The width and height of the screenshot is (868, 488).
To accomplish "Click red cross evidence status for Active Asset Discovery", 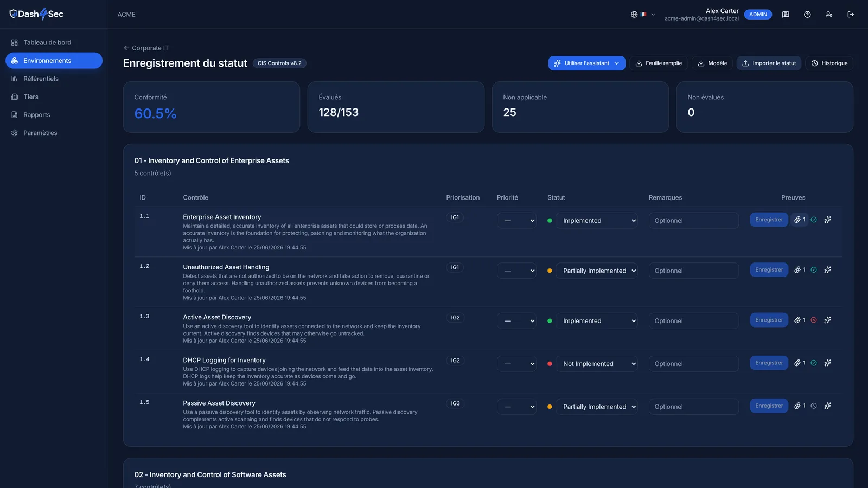I will point(814,320).
